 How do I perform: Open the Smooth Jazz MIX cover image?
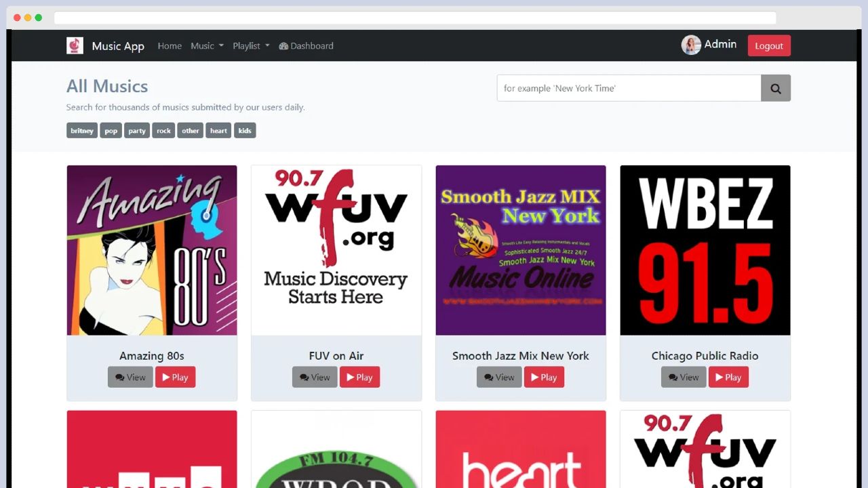click(521, 250)
